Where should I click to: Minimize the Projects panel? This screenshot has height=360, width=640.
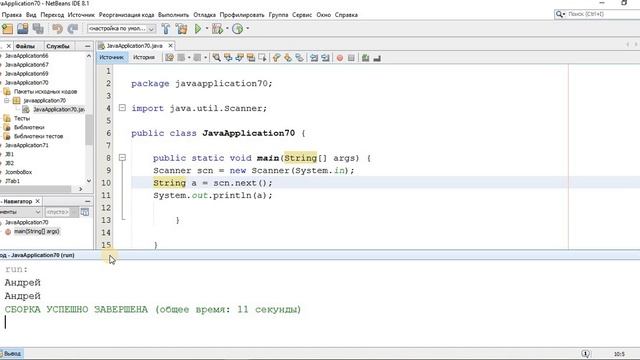[x=87, y=46]
